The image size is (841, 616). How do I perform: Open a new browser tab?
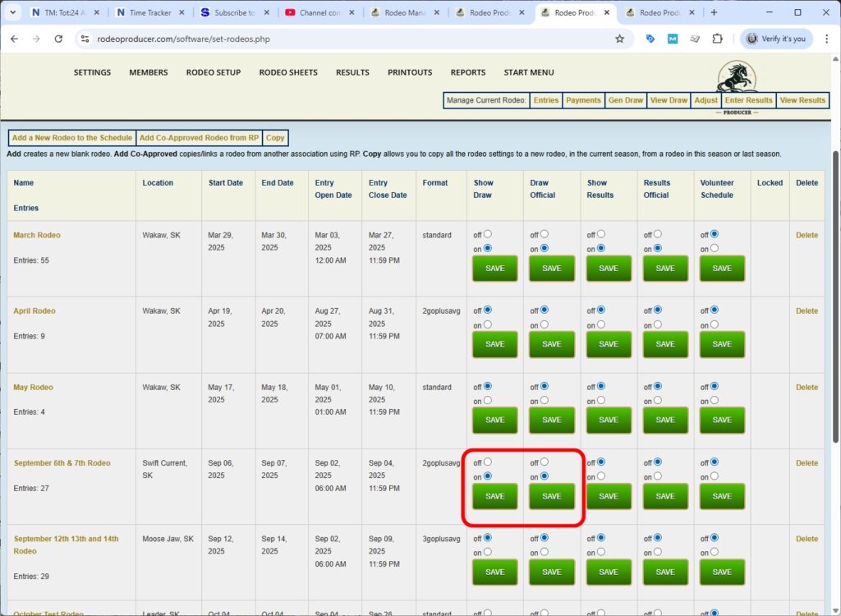point(714,12)
